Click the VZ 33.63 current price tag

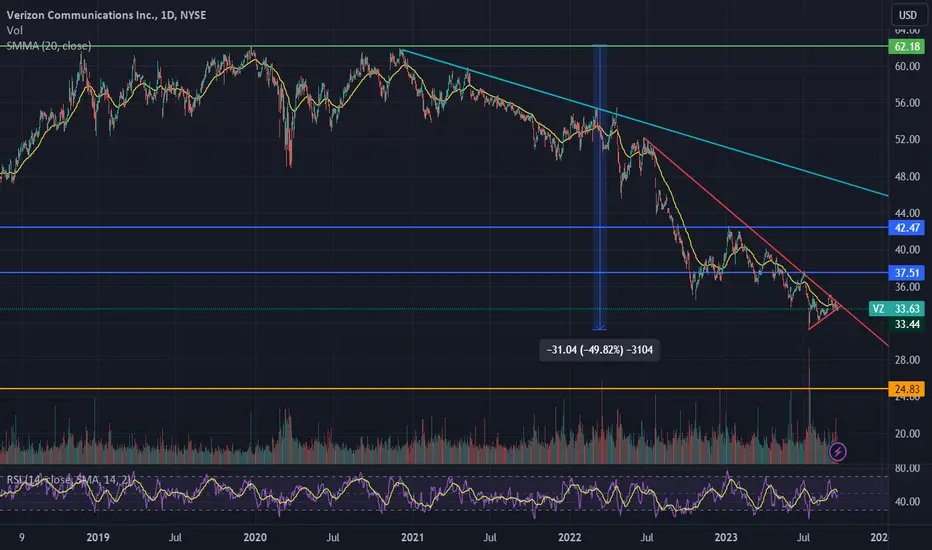896,309
